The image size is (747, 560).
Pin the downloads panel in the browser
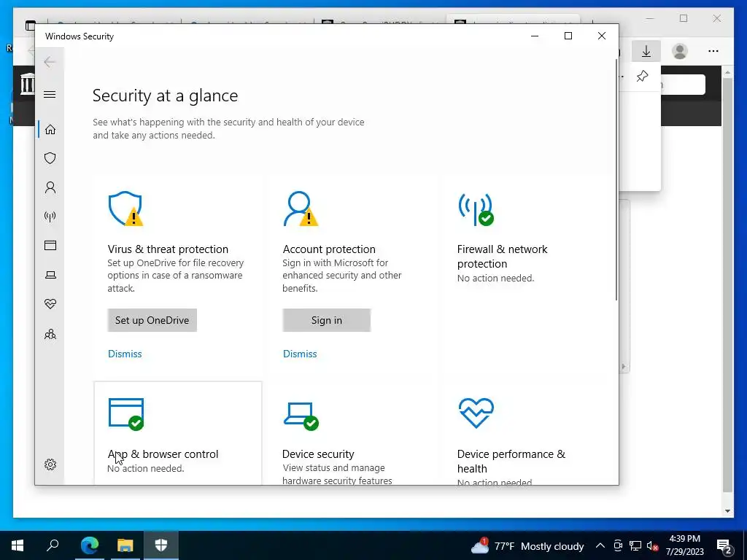coord(642,76)
